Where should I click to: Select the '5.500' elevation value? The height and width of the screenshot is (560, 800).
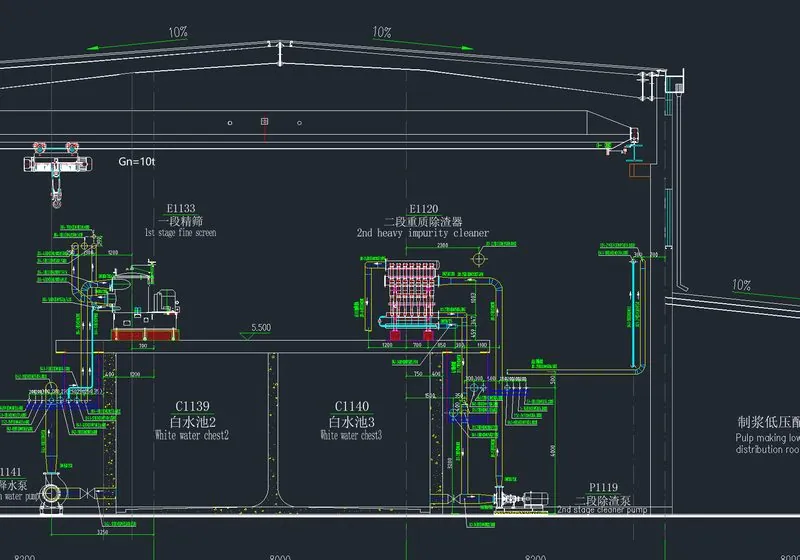tap(261, 327)
